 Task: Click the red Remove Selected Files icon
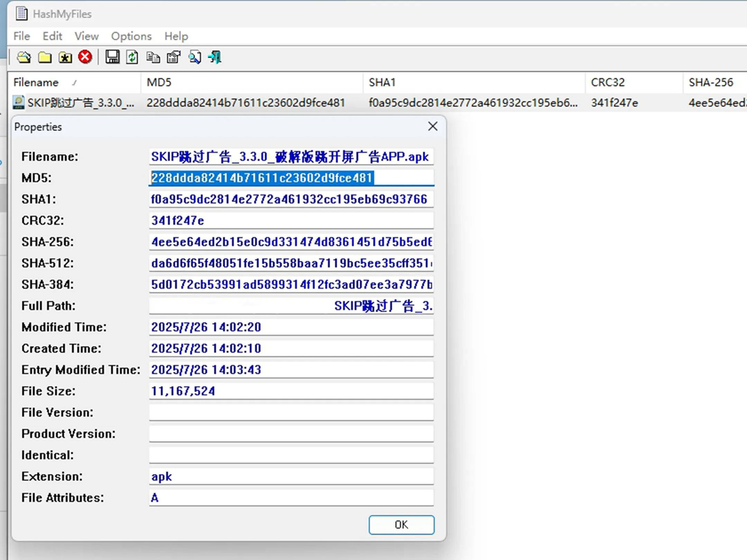85,57
